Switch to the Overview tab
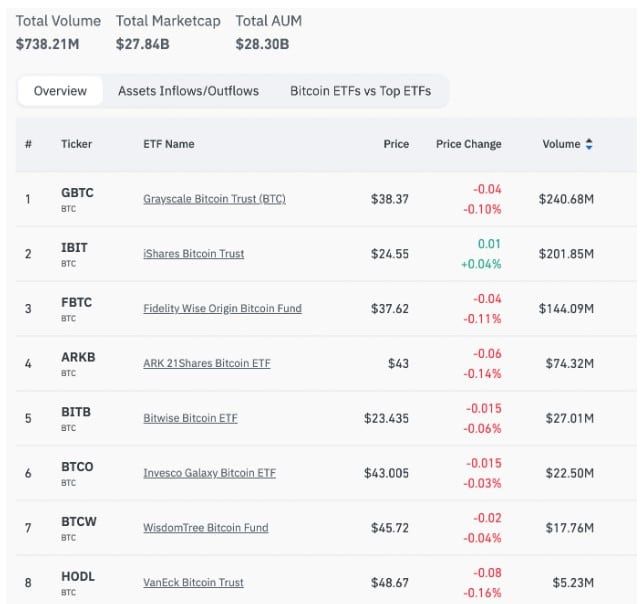The width and height of the screenshot is (644, 604). (x=60, y=91)
